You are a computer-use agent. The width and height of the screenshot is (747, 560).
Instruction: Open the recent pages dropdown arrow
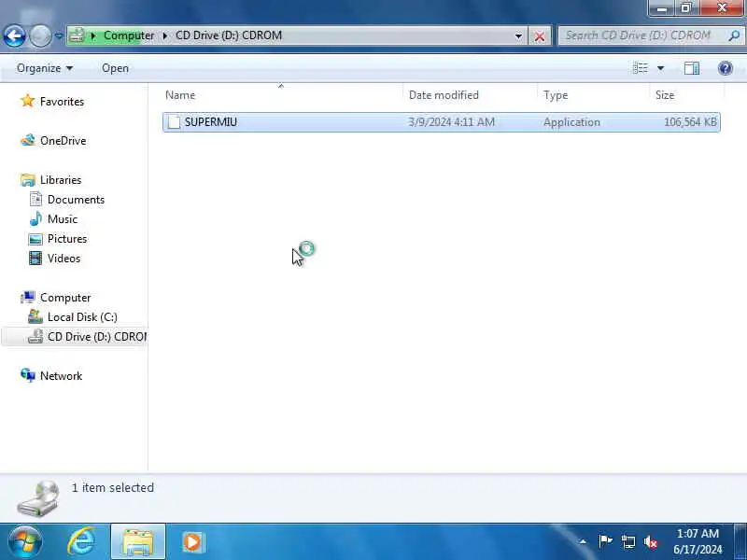point(59,35)
